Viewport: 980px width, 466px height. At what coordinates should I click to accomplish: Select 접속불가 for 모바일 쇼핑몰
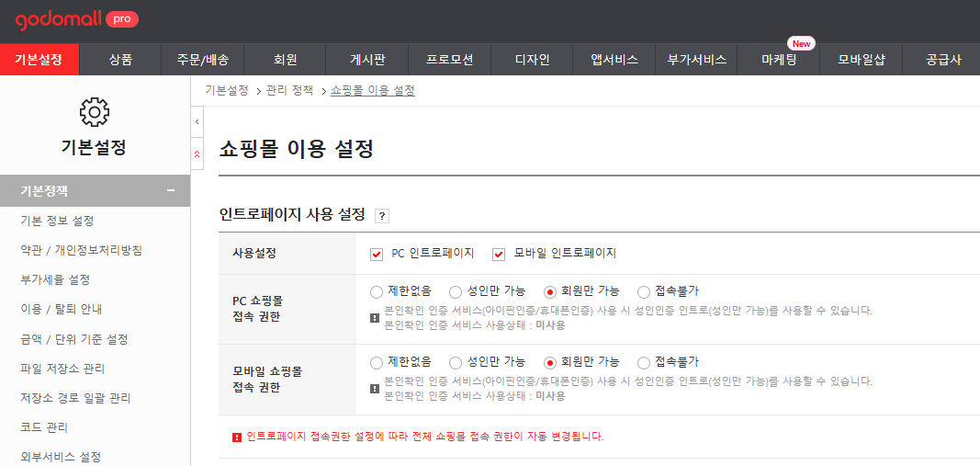pyautogui.click(x=644, y=362)
